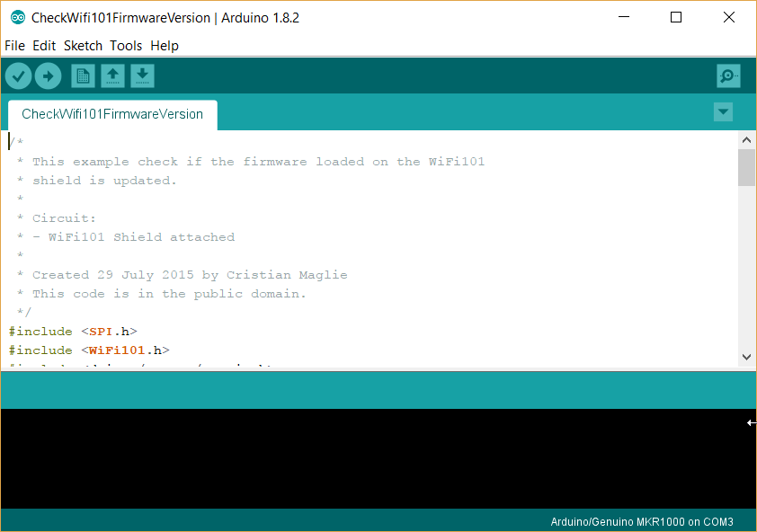Click the board status text MKR1000 on COM3

[642, 521]
